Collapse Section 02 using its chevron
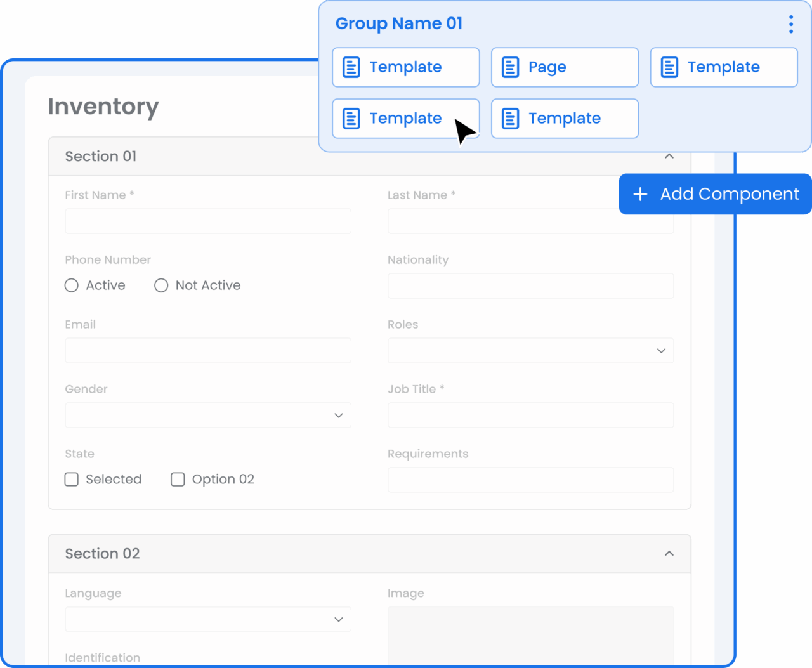812x668 pixels. [x=669, y=554]
